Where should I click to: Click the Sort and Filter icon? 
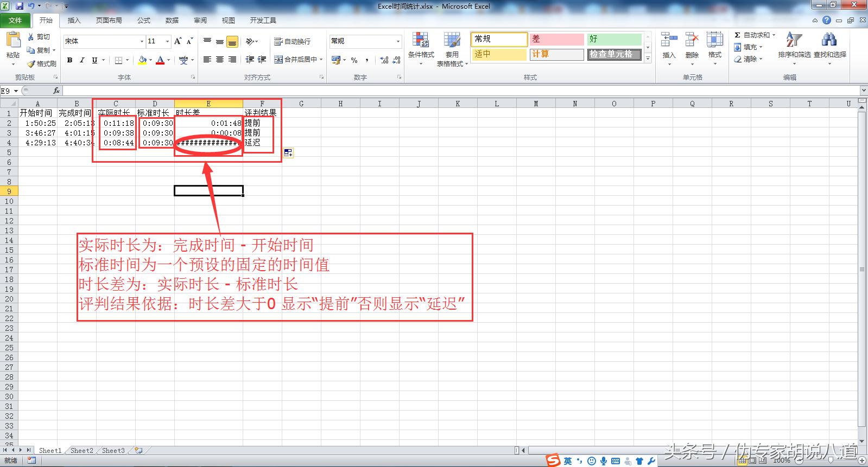(x=794, y=41)
